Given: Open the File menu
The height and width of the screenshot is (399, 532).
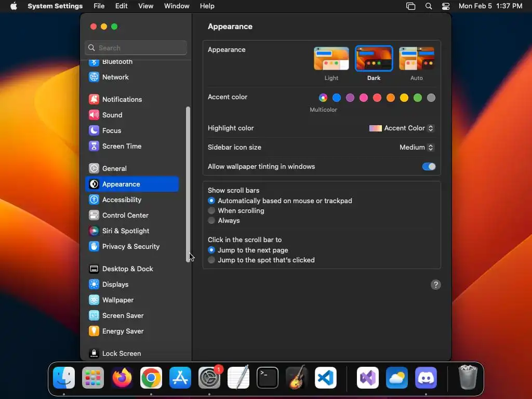Looking at the screenshot, I should pyautogui.click(x=99, y=6).
